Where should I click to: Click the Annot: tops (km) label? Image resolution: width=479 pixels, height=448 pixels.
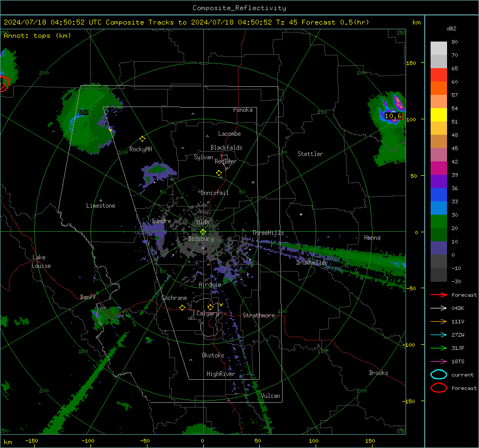37,36
